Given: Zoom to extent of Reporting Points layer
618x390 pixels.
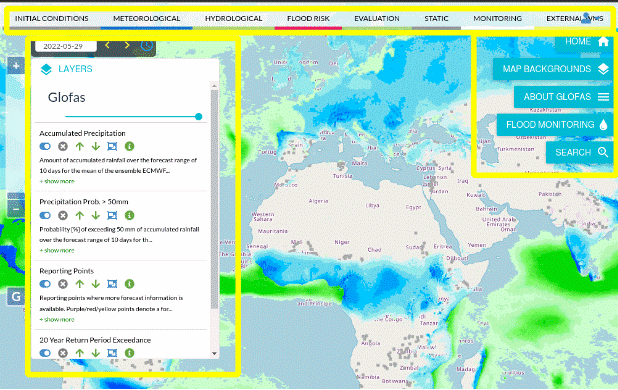Looking at the screenshot, I should [x=112, y=284].
